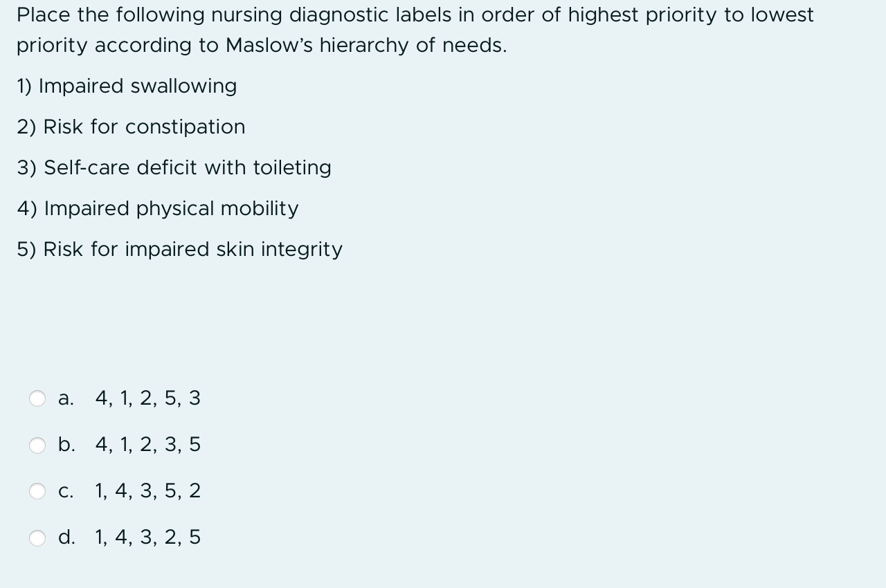Click the answer text 4, 1, 2, 3, 5
Image resolution: width=886 pixels, height=588 pixels.
pyautogui.click(x=147, y=445)
